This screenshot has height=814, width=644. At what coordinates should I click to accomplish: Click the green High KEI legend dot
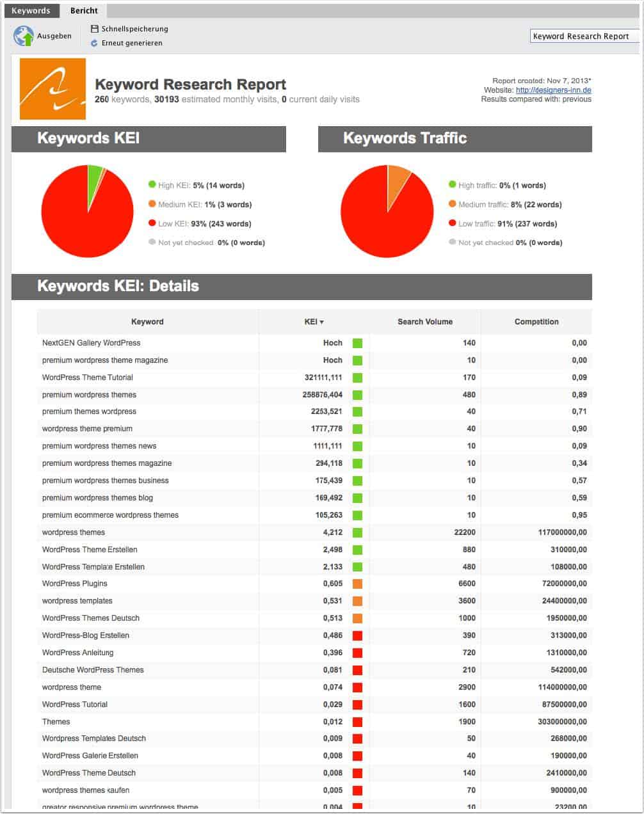click(x=152, y=184)
